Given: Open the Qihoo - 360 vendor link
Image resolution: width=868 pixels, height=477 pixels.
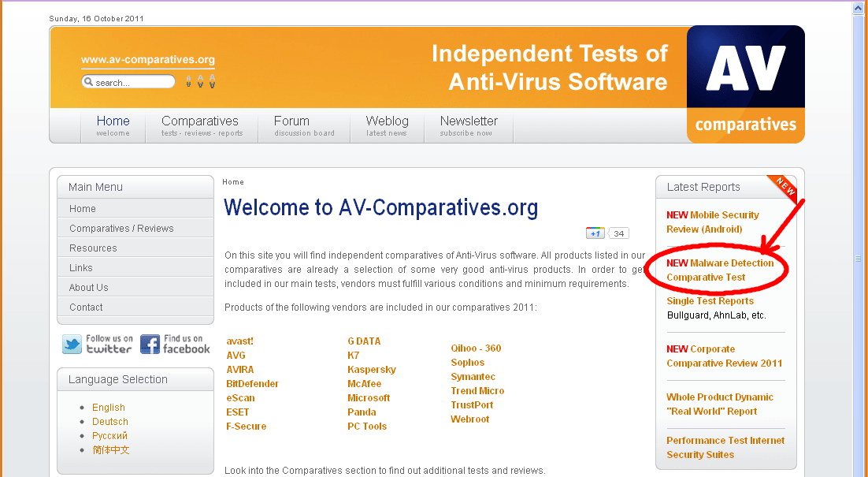Looking at the screenshot, I should point(476,348).
